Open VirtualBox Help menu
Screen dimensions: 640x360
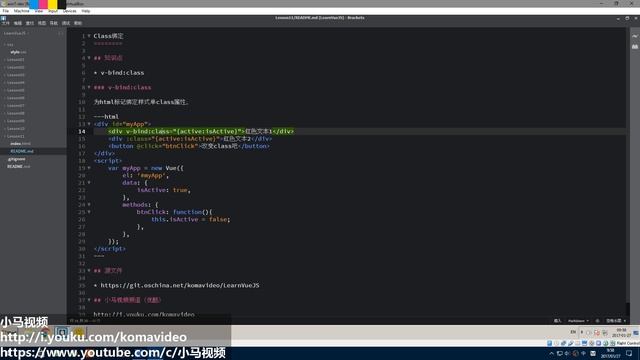[x=86, y=11]
